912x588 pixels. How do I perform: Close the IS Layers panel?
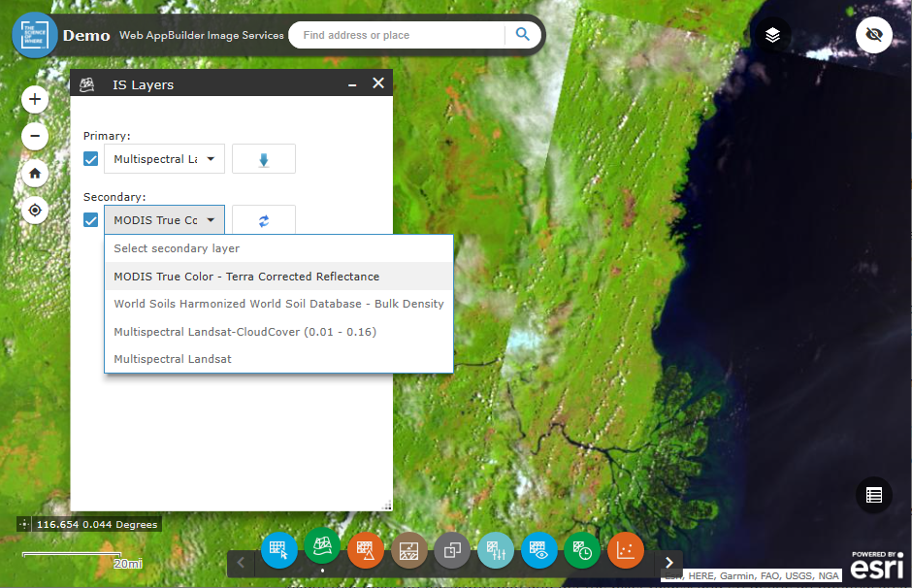378,83
